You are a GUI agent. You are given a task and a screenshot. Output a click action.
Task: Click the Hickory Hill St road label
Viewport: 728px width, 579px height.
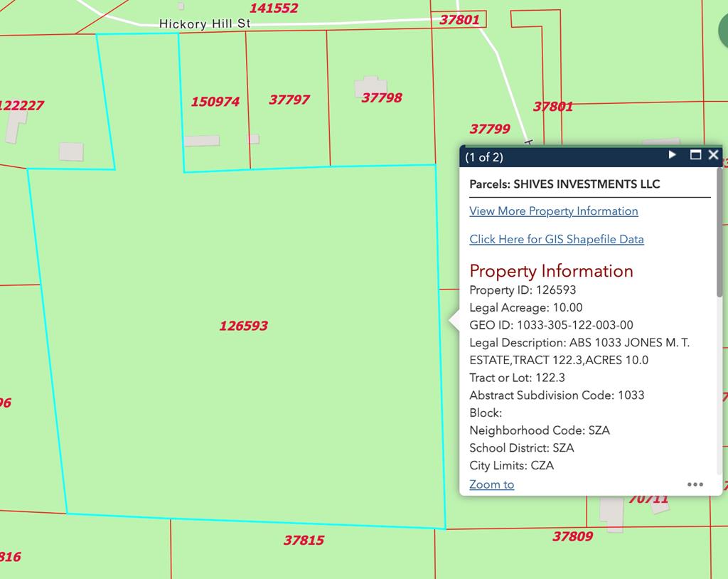click(204, 23)
